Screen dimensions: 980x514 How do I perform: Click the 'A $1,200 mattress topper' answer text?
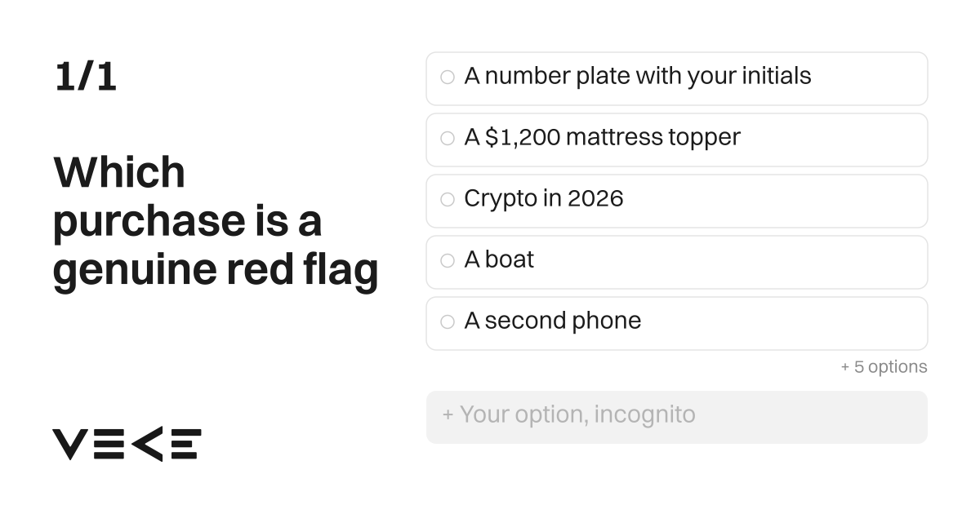click(602, 138)
